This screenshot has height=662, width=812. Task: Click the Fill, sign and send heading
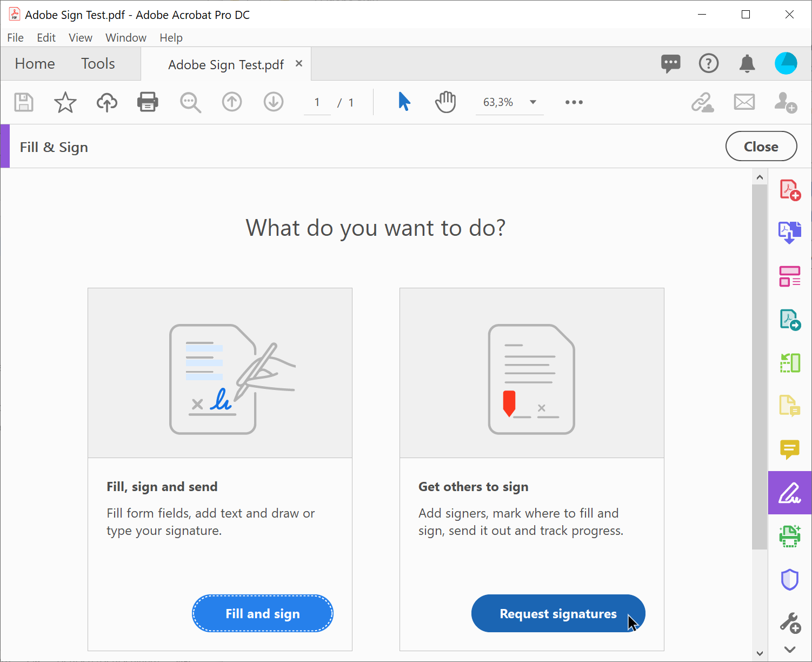point(162,487)
